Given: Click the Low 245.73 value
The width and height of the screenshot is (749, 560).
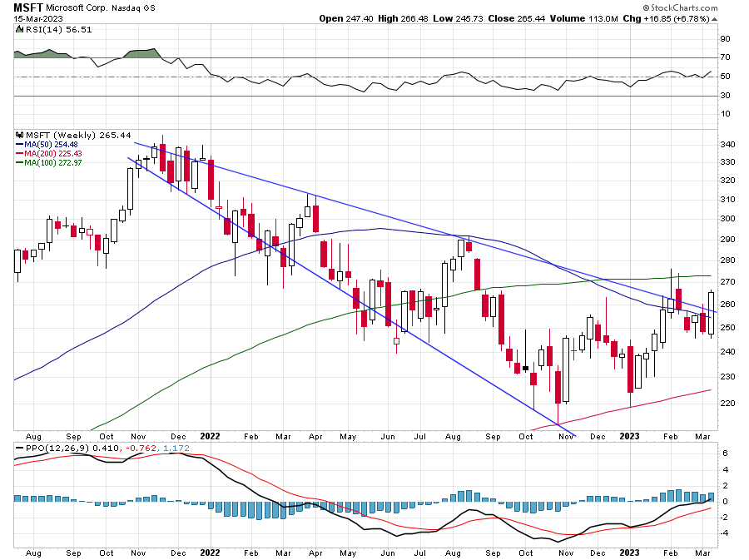Looking at the screenshot, I should [458, 18].
